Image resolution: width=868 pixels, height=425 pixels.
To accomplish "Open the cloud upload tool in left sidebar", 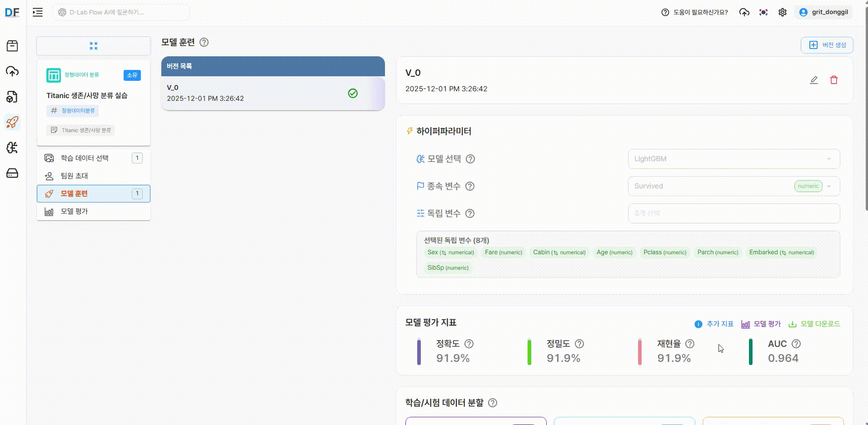I will 12,71.
